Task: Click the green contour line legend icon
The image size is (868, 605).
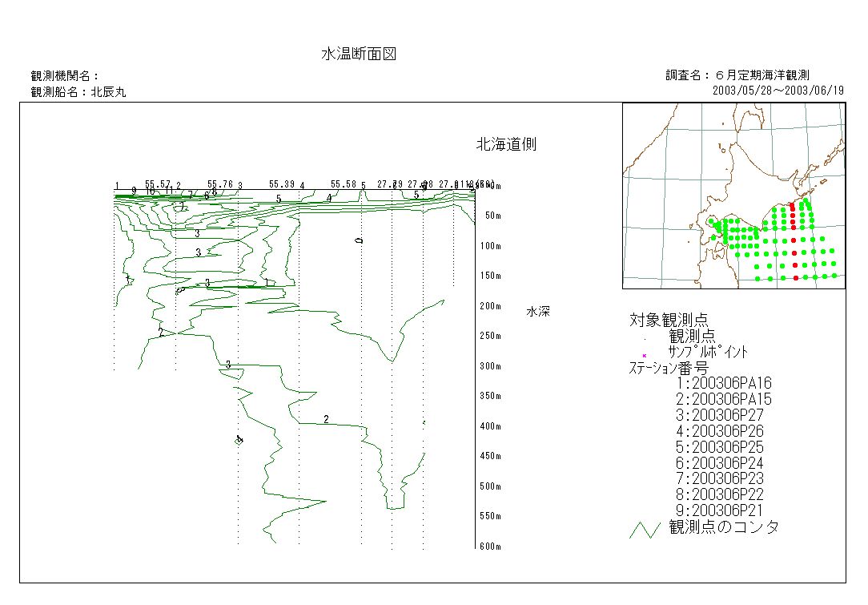Action: click(645, 529)
